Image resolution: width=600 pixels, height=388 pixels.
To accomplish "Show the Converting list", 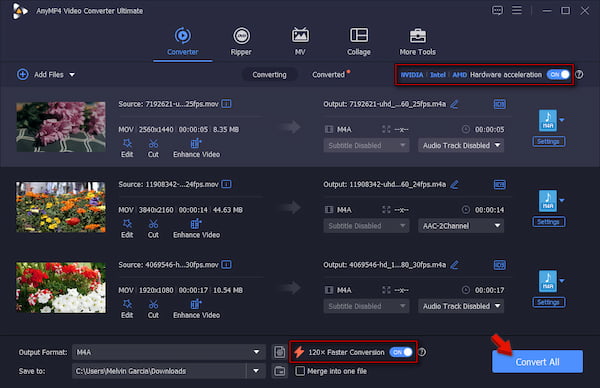I will [x=269, y=75].
